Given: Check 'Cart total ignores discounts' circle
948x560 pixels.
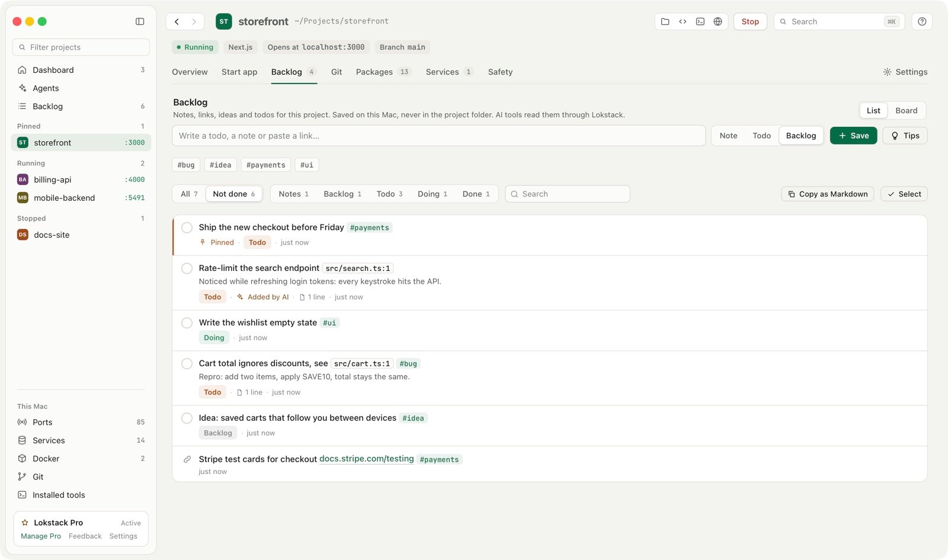Looking at the screenshot, I should pos(187,364).
